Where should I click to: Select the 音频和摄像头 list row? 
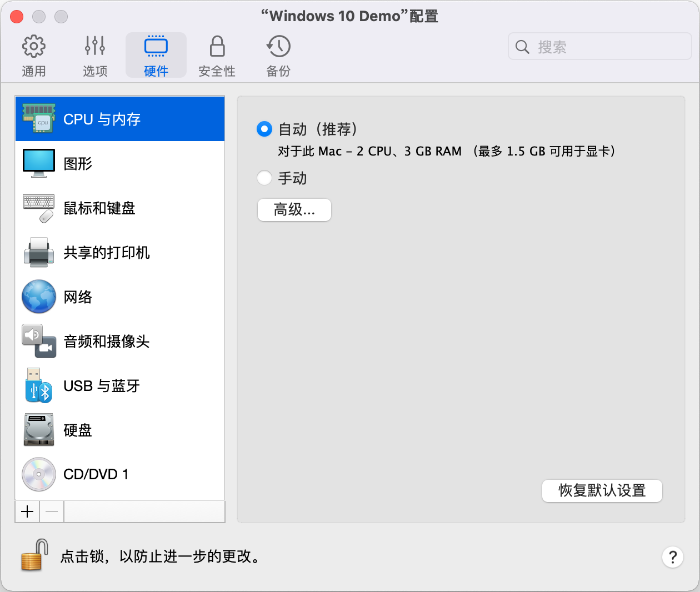[120, 341]
